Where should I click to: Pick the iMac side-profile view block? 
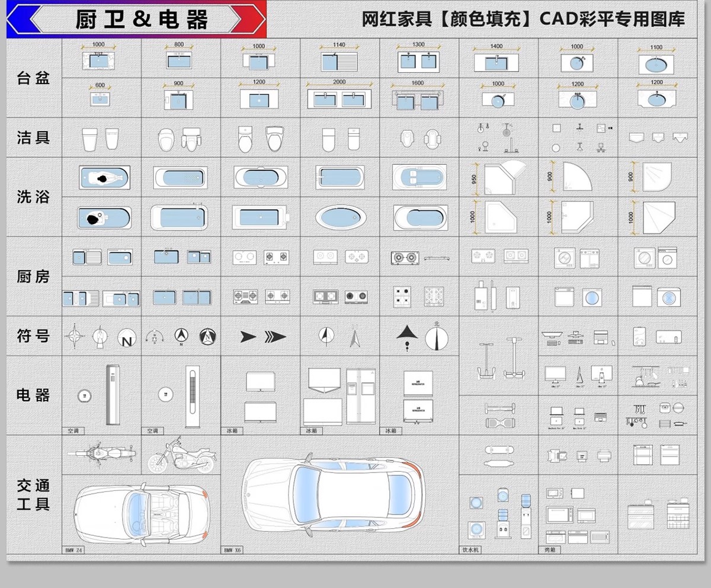tap(579, 376)
